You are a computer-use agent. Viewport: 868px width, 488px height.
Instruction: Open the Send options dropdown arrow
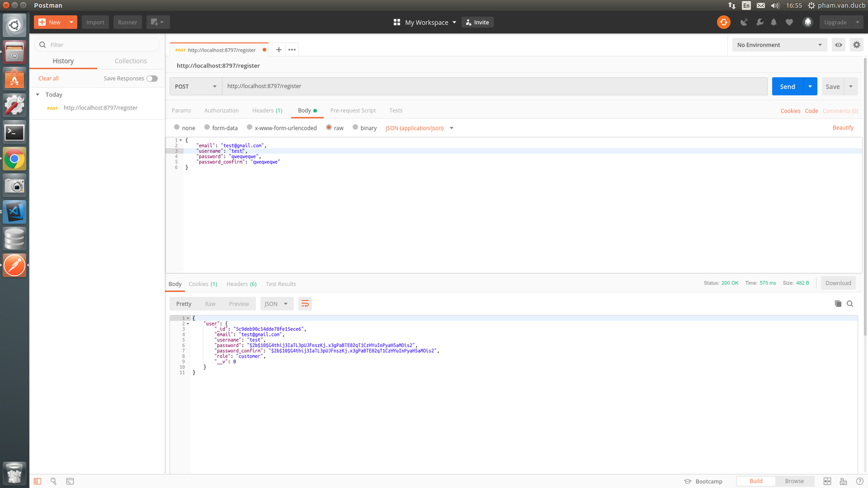tap(810, 86)
